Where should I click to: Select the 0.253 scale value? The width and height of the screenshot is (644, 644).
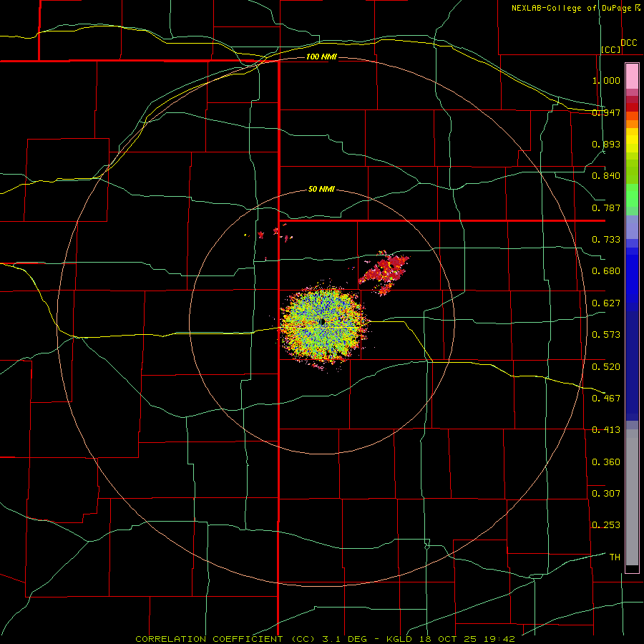(606, 525)
